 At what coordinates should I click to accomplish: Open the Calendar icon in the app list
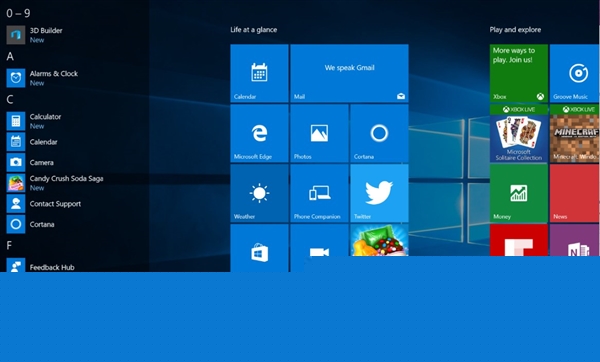[x=16, y=142]
